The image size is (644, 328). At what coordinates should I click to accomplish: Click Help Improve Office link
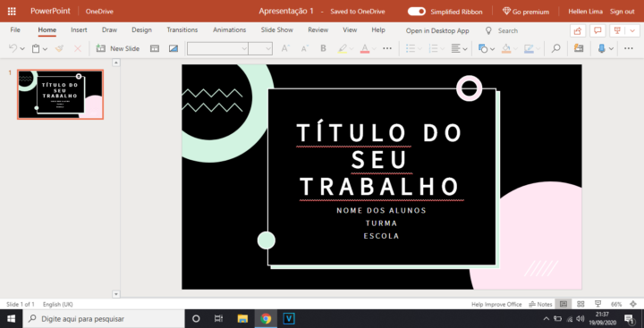496,304
